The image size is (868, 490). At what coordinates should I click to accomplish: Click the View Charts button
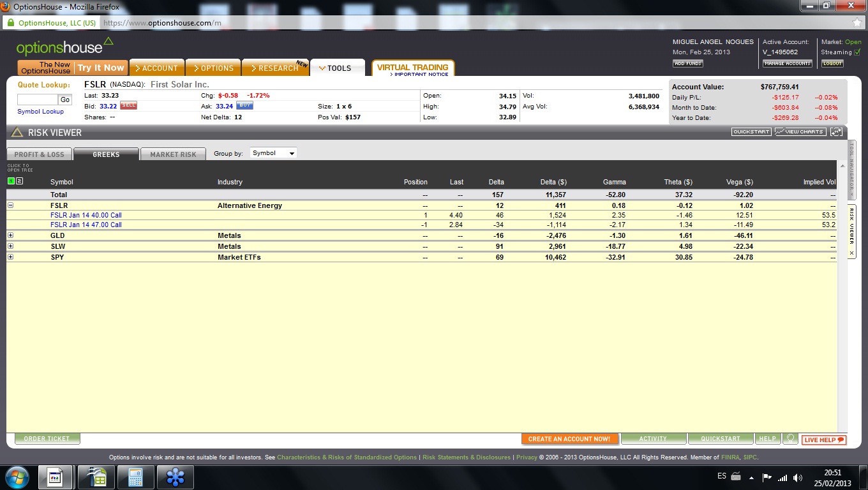coord(800,132)
